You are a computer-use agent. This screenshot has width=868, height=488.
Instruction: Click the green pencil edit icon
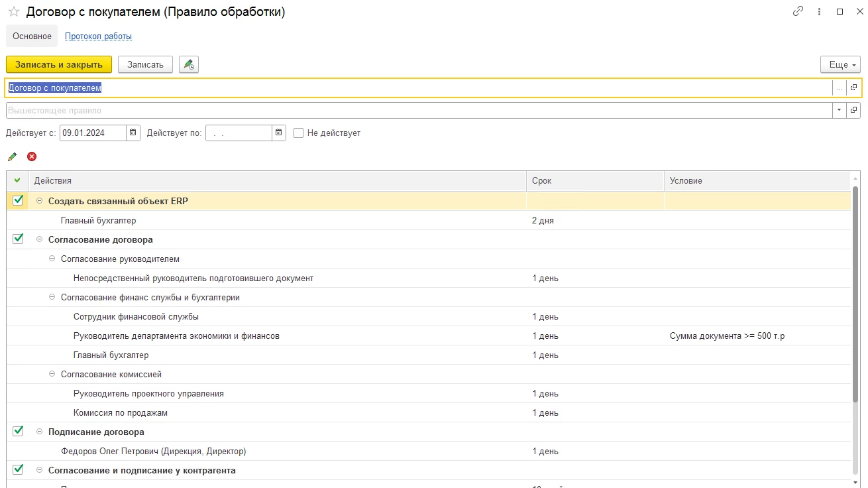click(12, 156)
